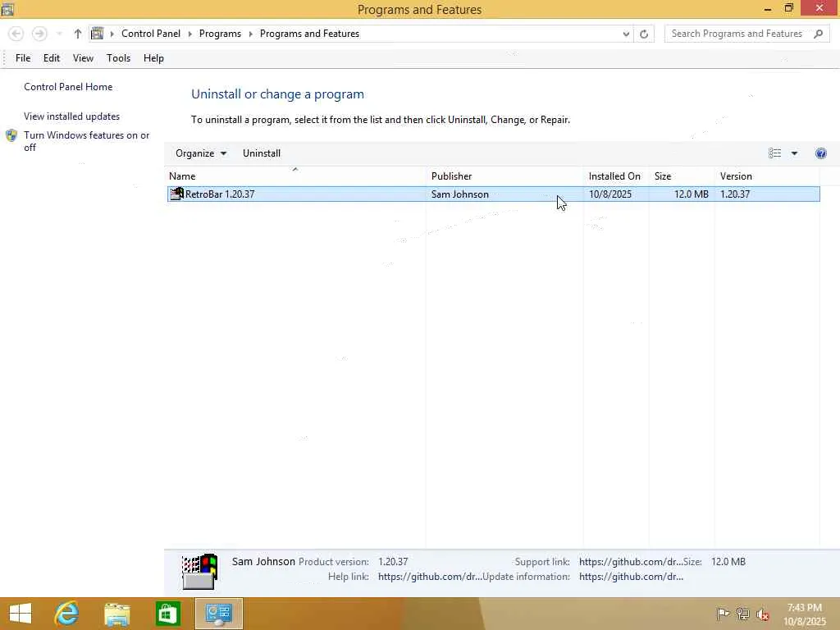Click the 10/8/2025 installed date cell
This screenshot has height=630, width=840.
610,194
